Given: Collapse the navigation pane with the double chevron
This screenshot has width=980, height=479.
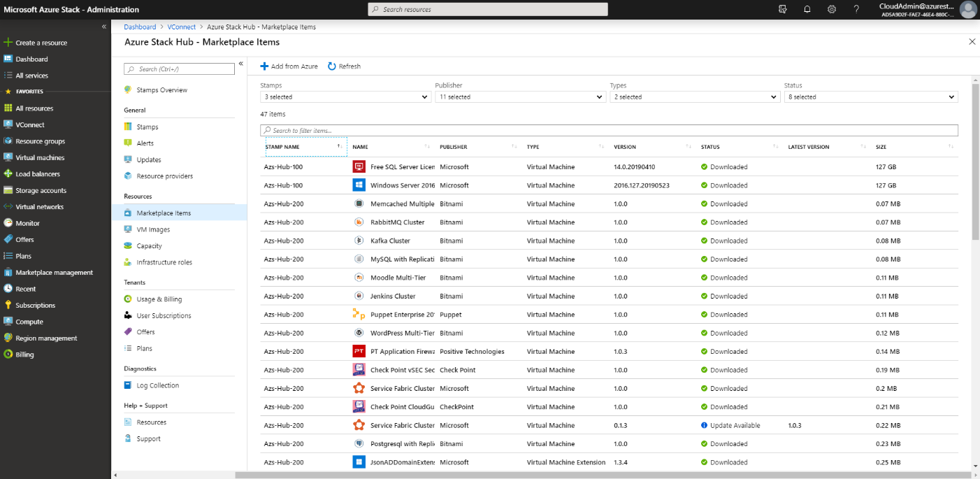Looking at the screenshot, I should [x=103, y=26].
